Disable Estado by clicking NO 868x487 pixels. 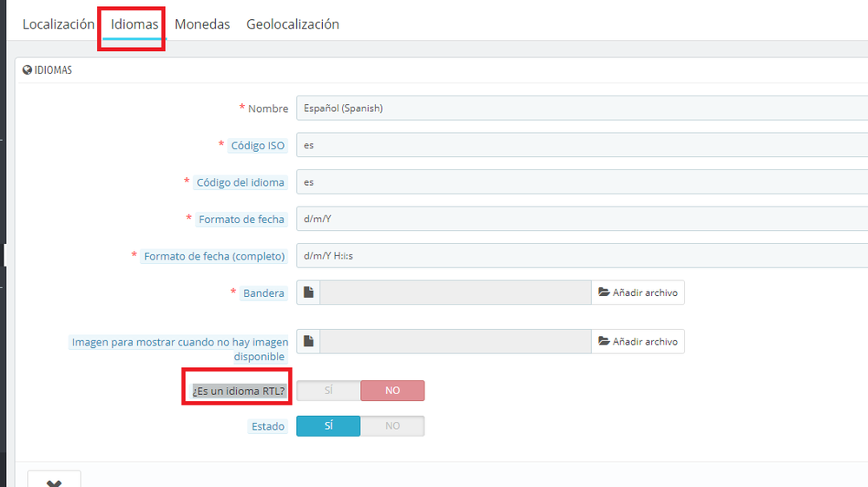[392, 426]
